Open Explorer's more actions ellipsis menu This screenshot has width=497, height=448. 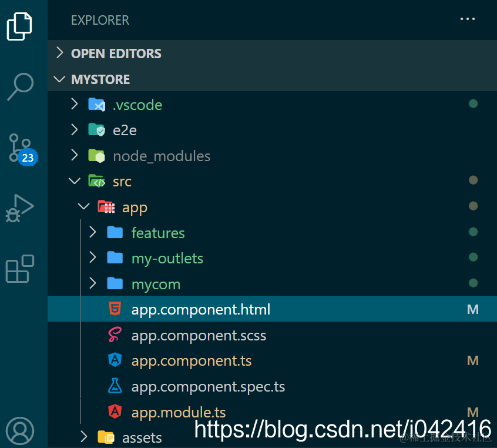tap(468, 19)
